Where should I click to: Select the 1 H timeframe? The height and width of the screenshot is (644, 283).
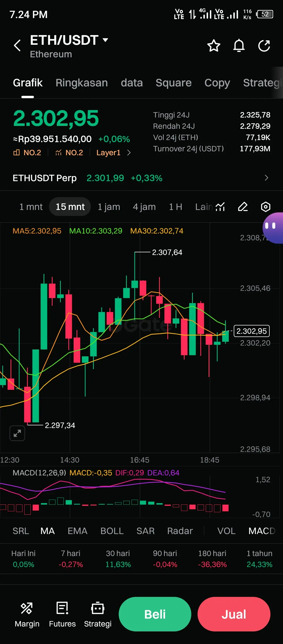click(176, 207)
